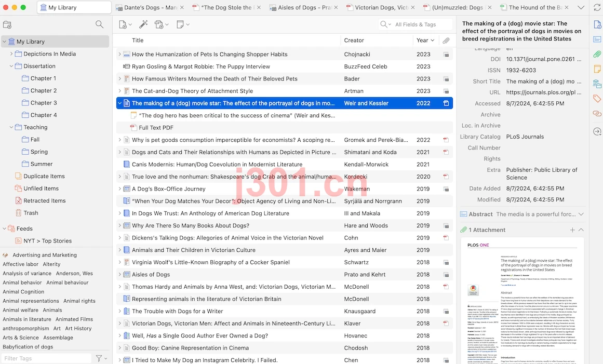Expand "How Famous Writers Mourned" item row

(119, 79)
